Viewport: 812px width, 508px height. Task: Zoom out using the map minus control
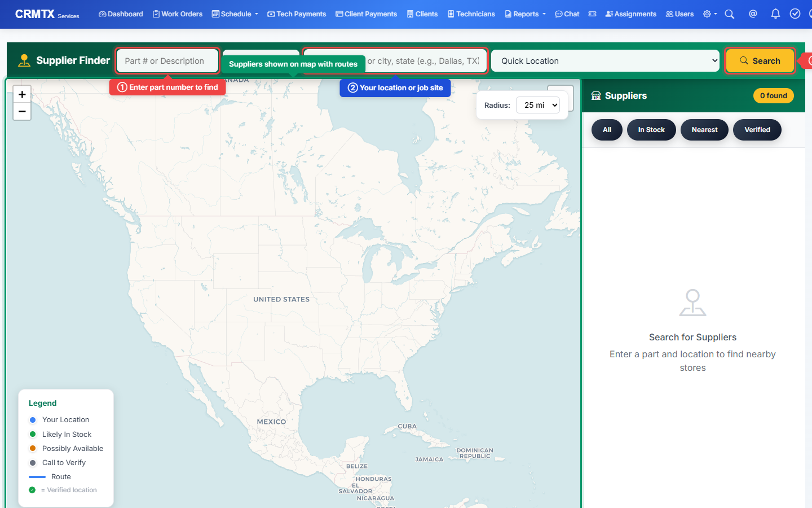tap(22, 111)
